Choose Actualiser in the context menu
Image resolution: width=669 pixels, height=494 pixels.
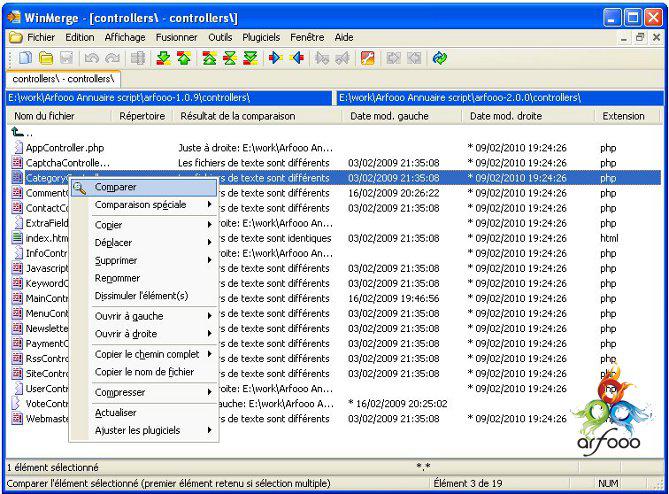point(143,413)
